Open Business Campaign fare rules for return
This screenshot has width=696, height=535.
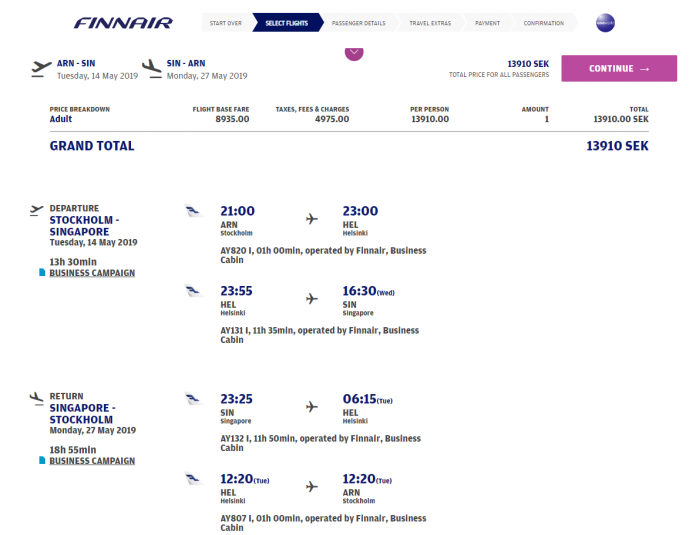pos(92,461)
